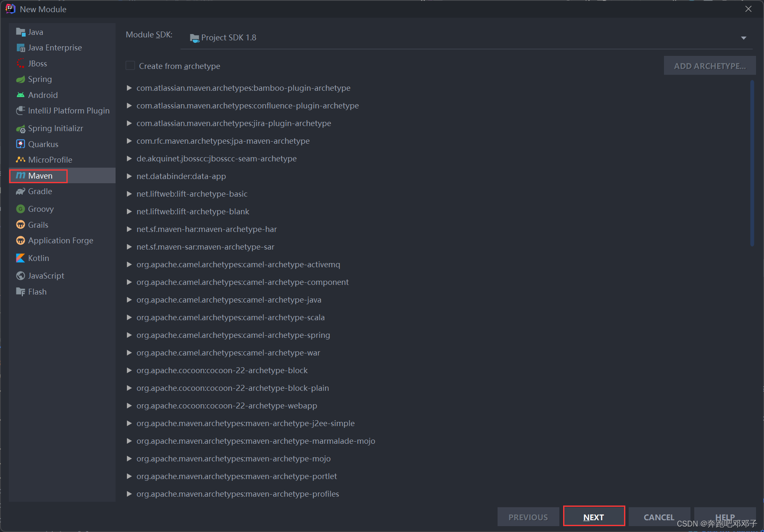This screenshot has height=532, width=764.
Task: Click the JBoss red circle icon
Action: click(21, 63)
